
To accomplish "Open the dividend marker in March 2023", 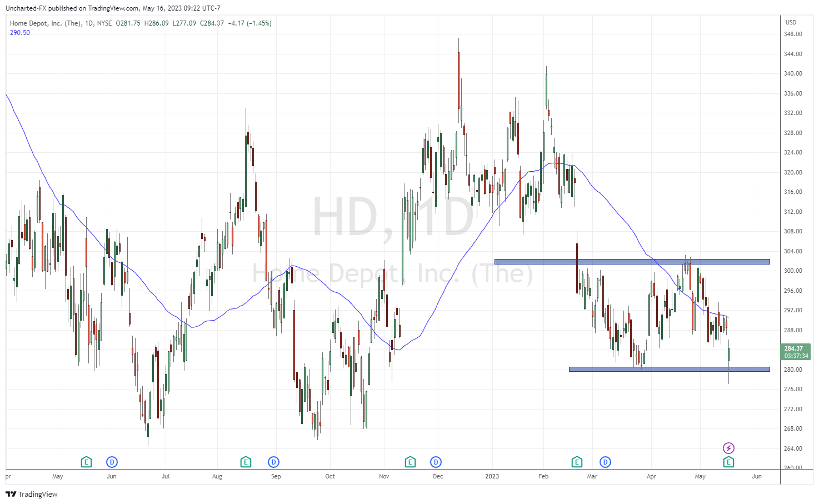I will (606, 462).
